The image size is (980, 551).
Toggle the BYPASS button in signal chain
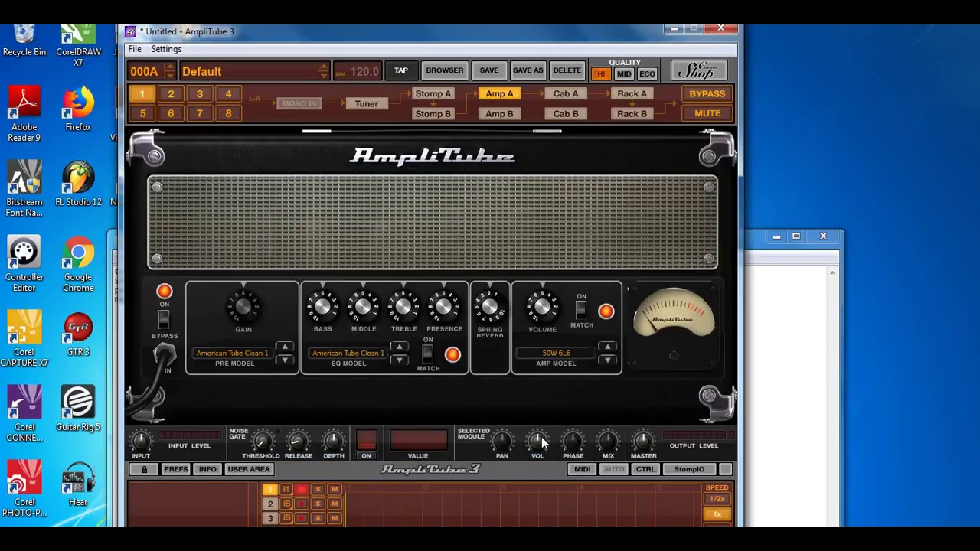pyautogui.click(x=707, y=93)
